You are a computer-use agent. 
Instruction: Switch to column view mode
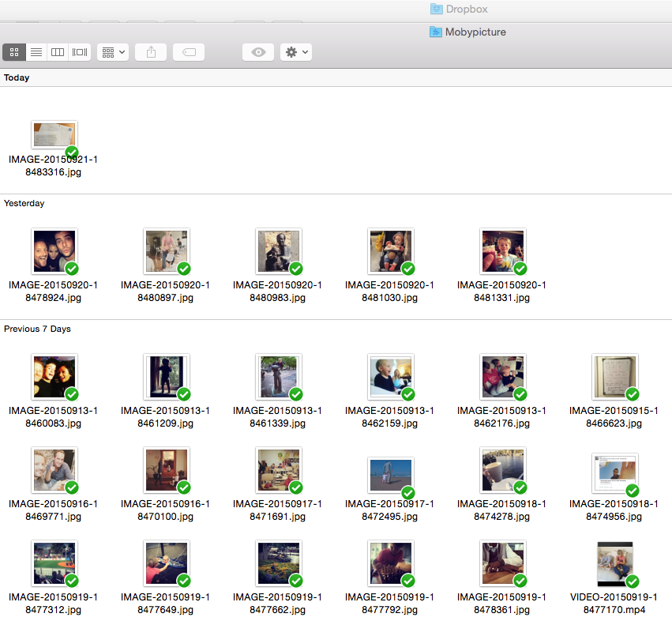click(58, 52)
